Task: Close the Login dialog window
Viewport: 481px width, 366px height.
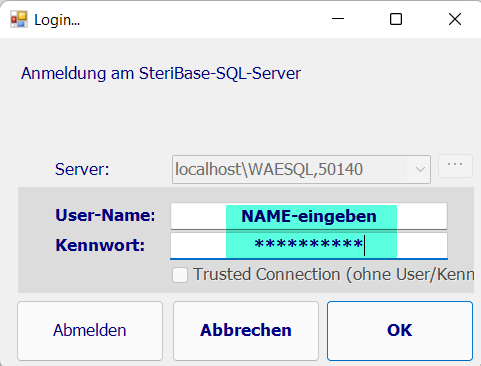Action: (x=455, y=19)
